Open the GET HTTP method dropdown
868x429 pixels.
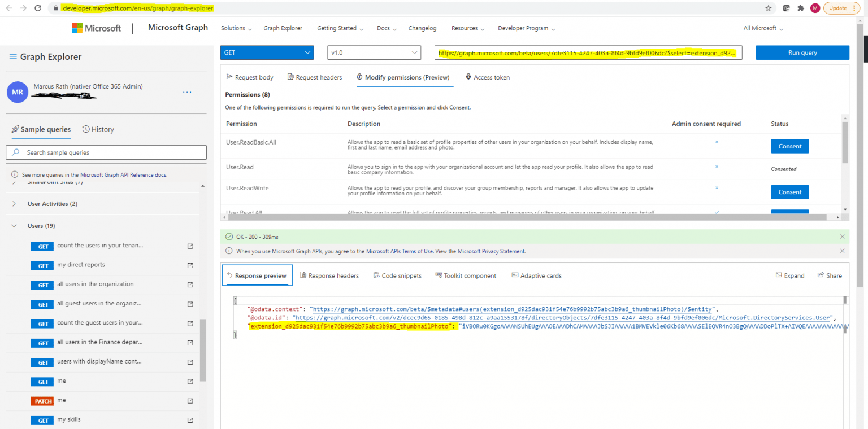point(267,52)
